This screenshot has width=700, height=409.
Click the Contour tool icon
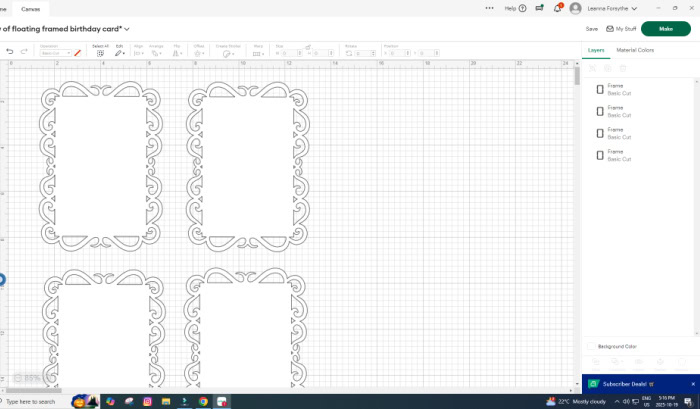pyautogui.click(x=682, y=362)
